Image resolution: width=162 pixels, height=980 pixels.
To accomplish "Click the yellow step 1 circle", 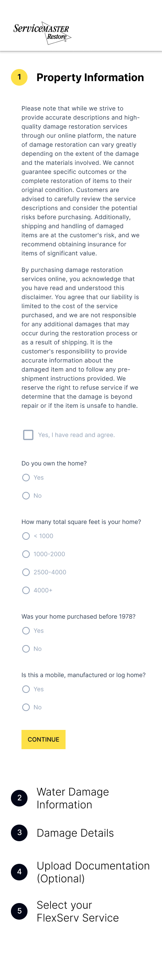I will coord(19,77).
